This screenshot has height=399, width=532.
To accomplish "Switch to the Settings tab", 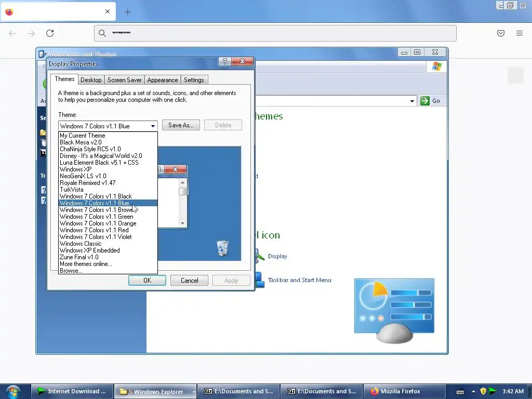I will (194, 80).
